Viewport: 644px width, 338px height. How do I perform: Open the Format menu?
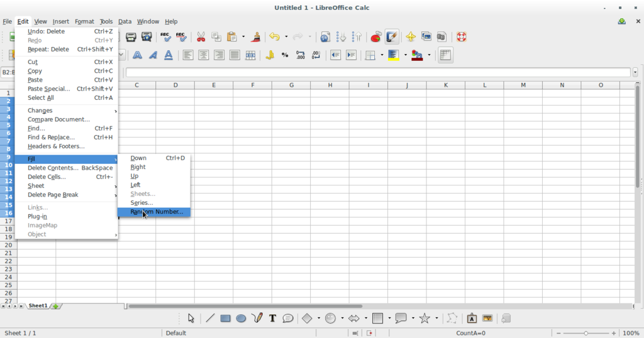pyautogui.click(x=84, y=21)
